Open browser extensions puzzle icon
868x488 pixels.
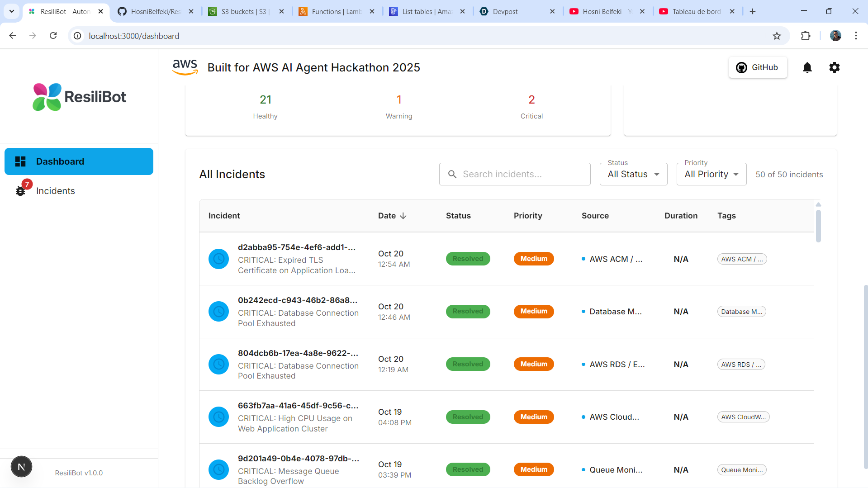806,36
